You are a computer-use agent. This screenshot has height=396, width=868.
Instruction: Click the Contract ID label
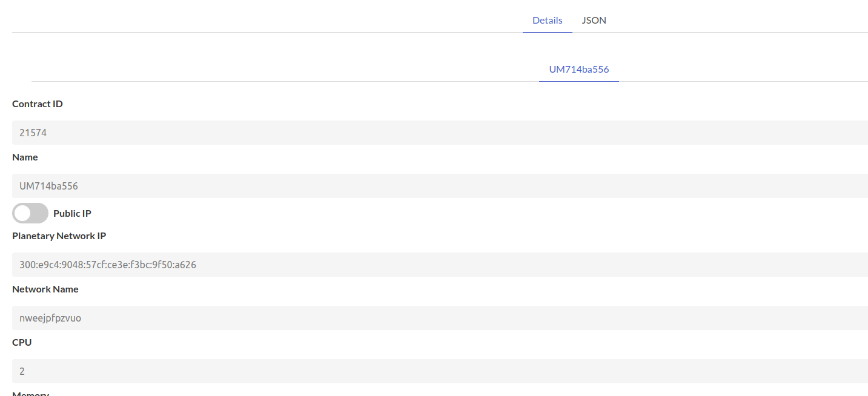37,104
